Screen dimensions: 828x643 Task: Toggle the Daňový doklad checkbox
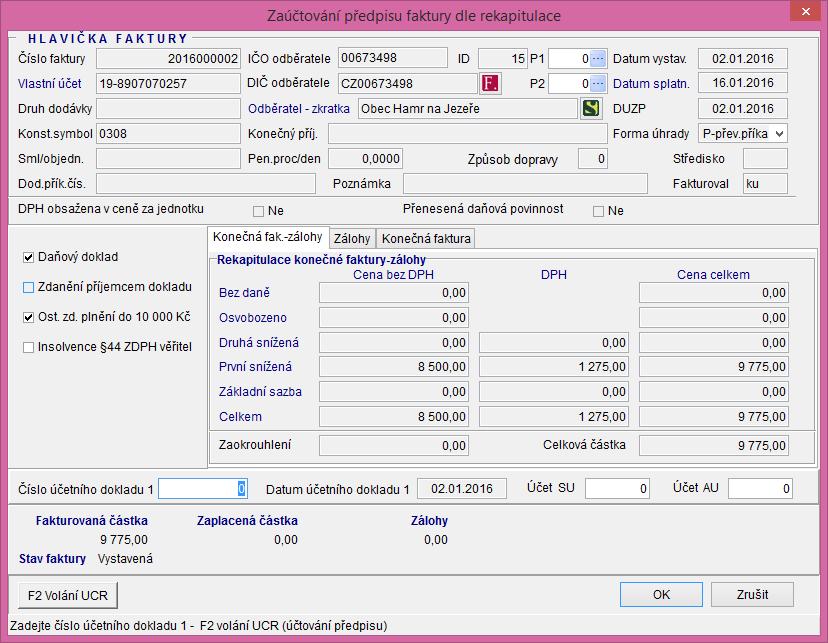point(29,257)
